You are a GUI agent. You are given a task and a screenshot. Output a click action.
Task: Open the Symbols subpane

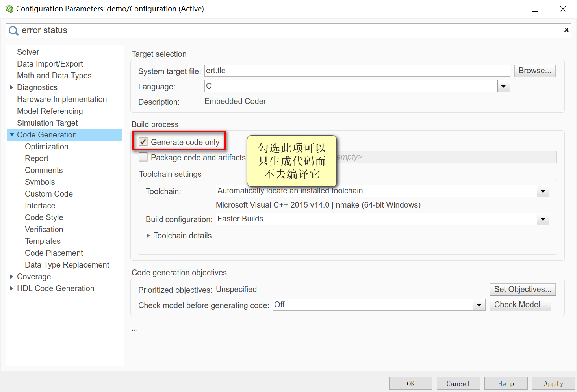pyautogui.click(x=40, y=182)
